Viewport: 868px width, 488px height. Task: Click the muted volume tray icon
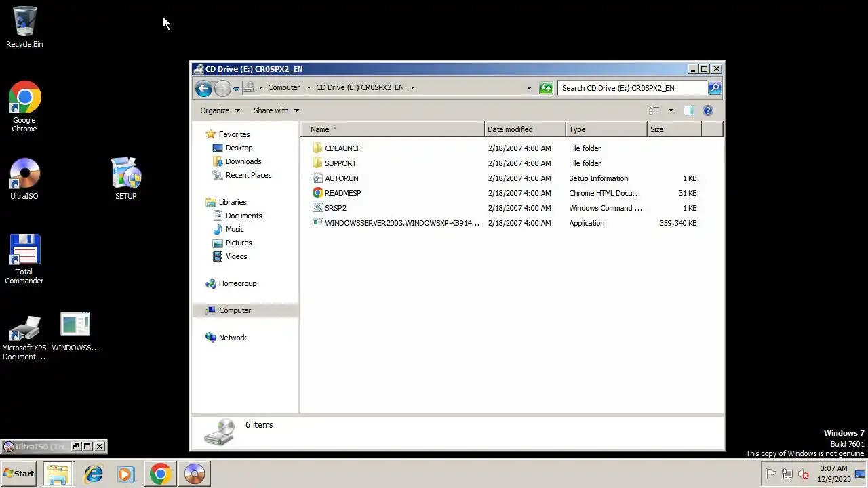804,474
